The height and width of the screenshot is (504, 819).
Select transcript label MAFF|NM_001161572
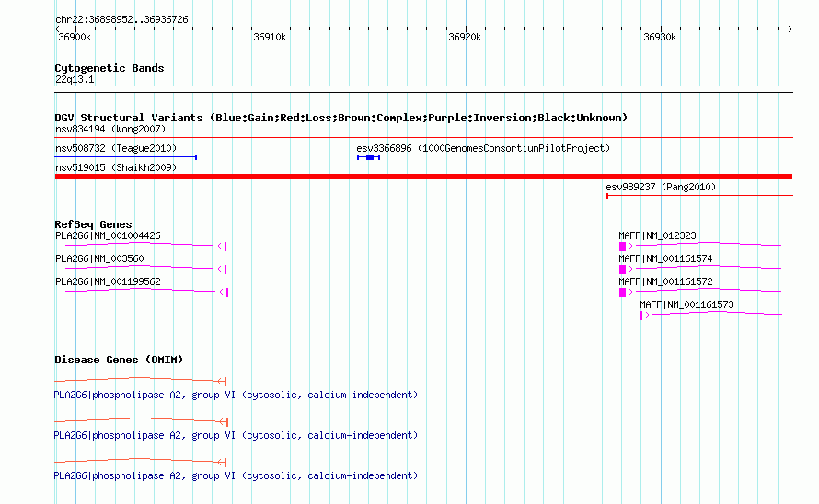665,281
